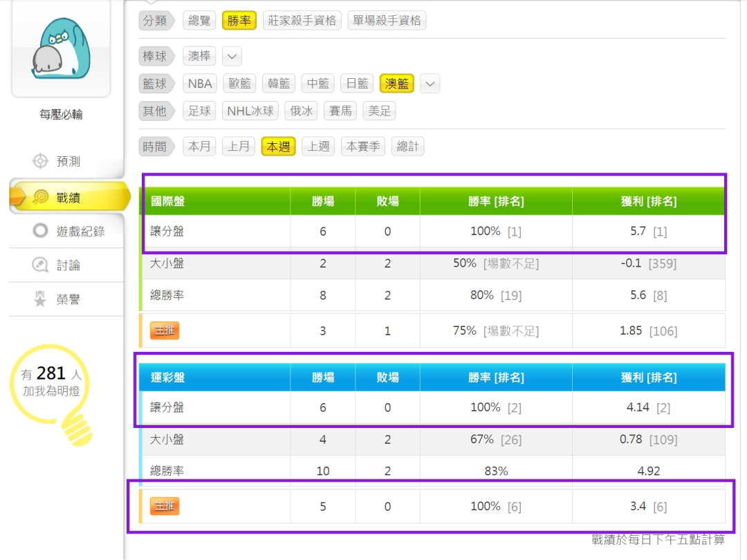Select the 中籃 league filter
Image resolution: width=747 pixels, height=560 pixels.
(x=317, y=84)
